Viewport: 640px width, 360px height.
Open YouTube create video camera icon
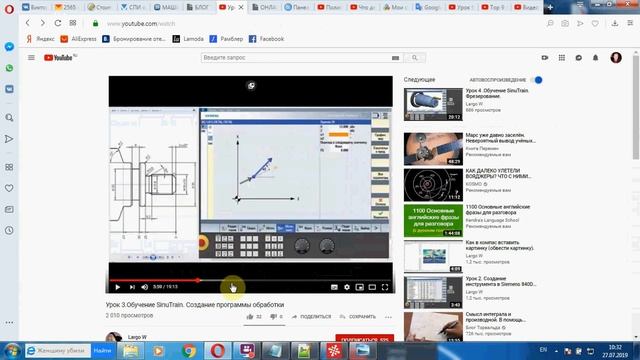click(545, 58)
